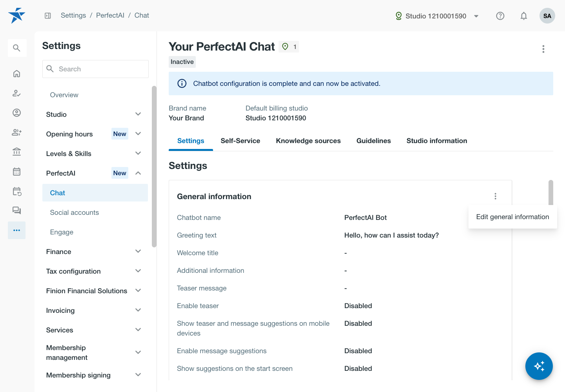Image resolution: width=565 pixels, height=392 pixels.
Task: Open the help question mark icon
Action: click(x=500, y=16)
